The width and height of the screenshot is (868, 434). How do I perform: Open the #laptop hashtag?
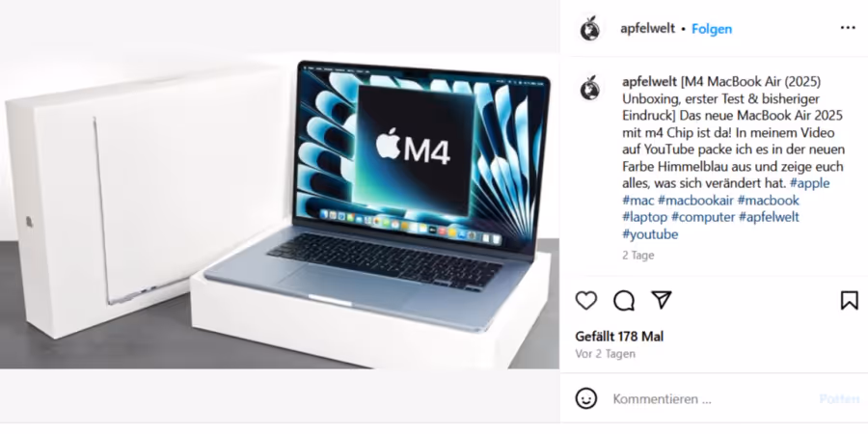pyautogui.click(x=645, y=217)
